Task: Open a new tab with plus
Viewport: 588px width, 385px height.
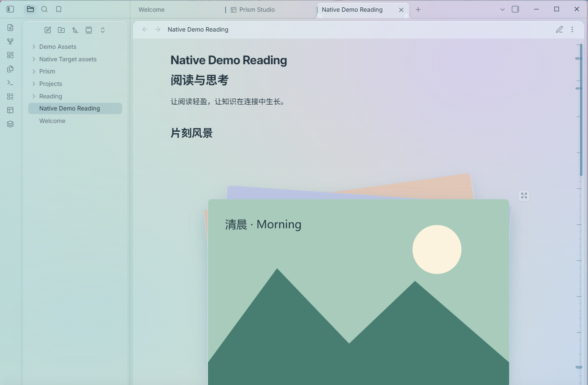Action: (418, 10)
